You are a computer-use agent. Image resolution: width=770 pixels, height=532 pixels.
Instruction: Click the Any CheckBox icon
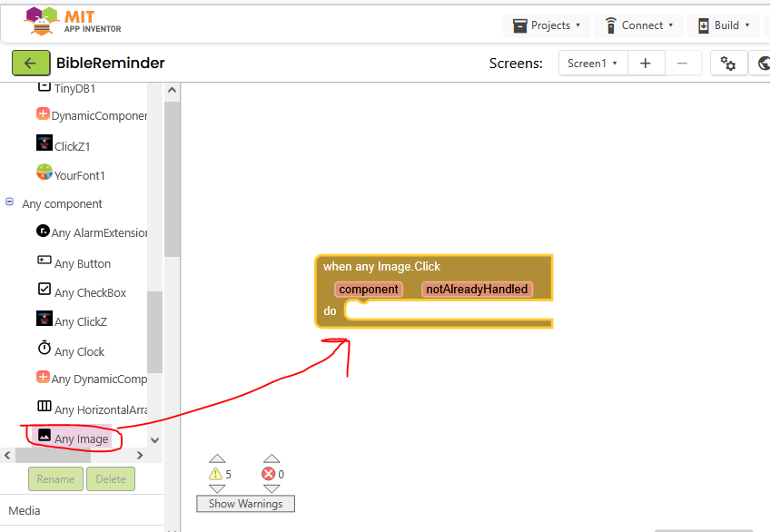click(x=44, y=291)
